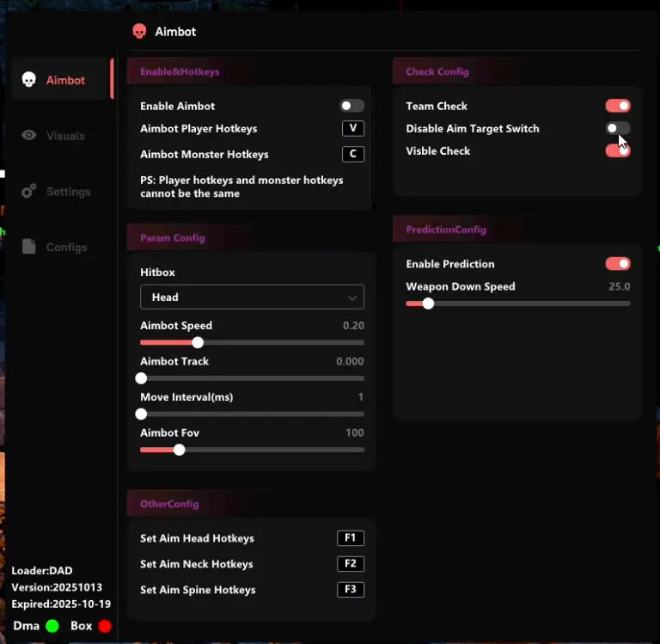Click the C hotkey box for Aimbot Monster

pos(352,154)
